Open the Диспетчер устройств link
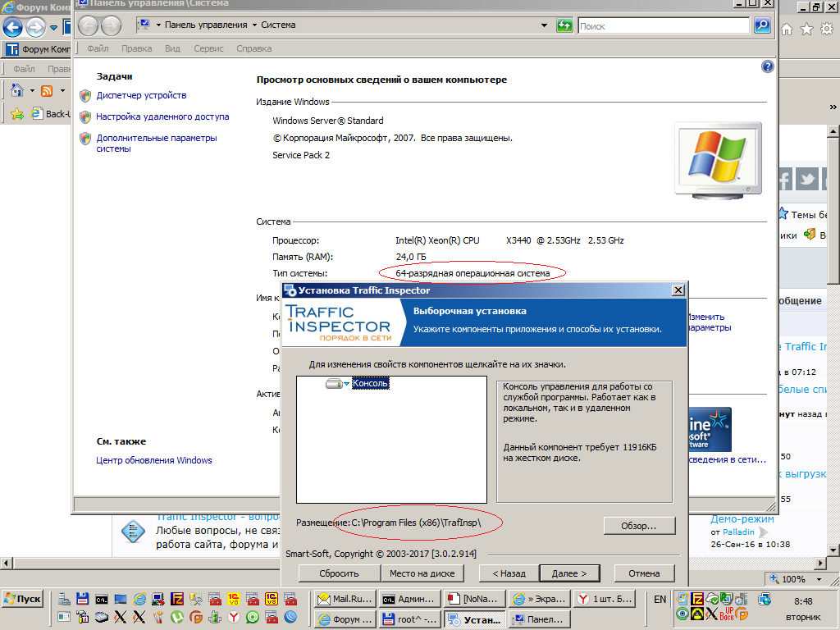Image resolution: width=840 pixels, height=630 pixels. (x=141, y=95)
